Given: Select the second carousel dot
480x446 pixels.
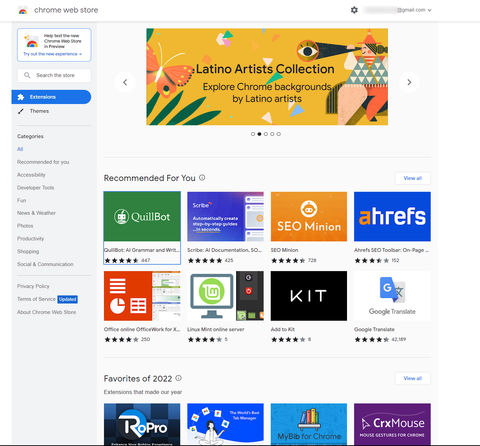Looking at the screenshot, I should (x=259, y=134).
